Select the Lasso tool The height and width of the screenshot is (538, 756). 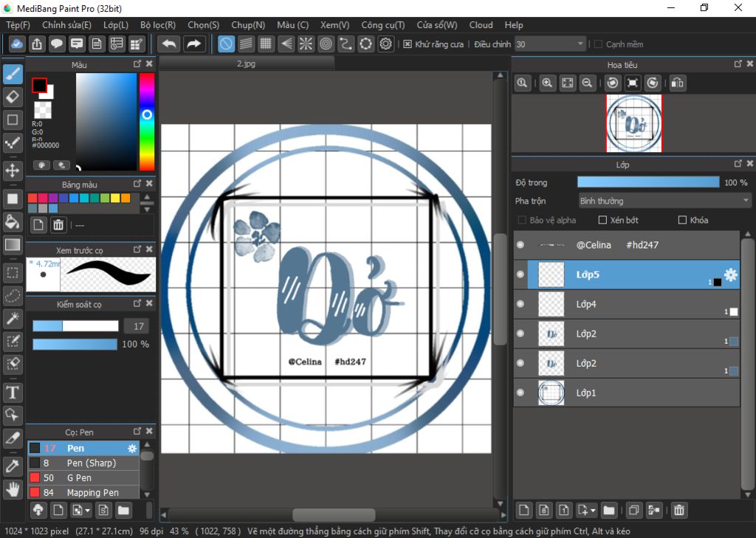click(13, 295)
